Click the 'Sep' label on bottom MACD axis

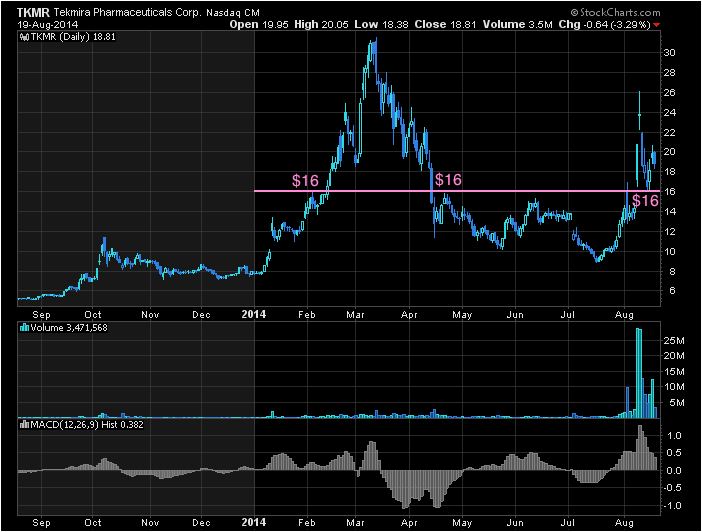click(x=41, y=523)
